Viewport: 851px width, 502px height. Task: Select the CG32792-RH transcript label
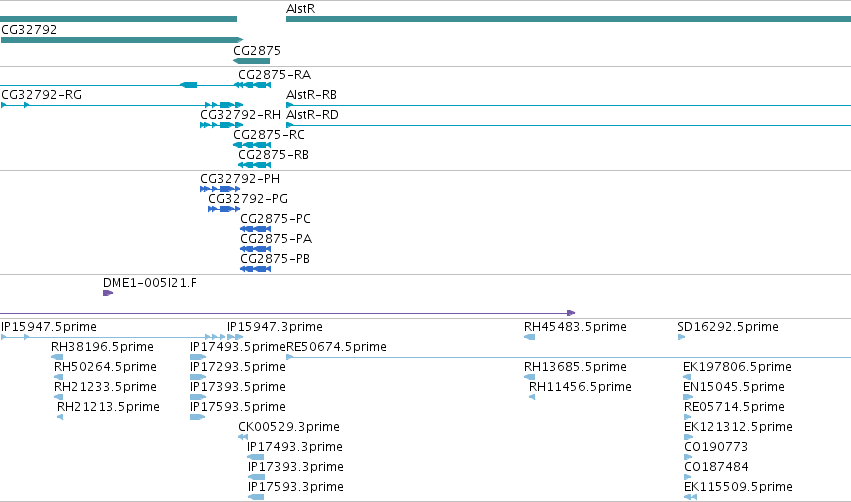(x=240, y=115)
